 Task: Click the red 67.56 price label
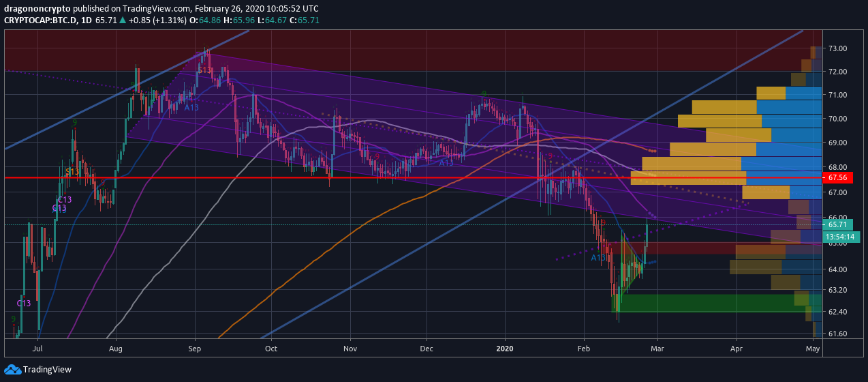click(837, 177)
